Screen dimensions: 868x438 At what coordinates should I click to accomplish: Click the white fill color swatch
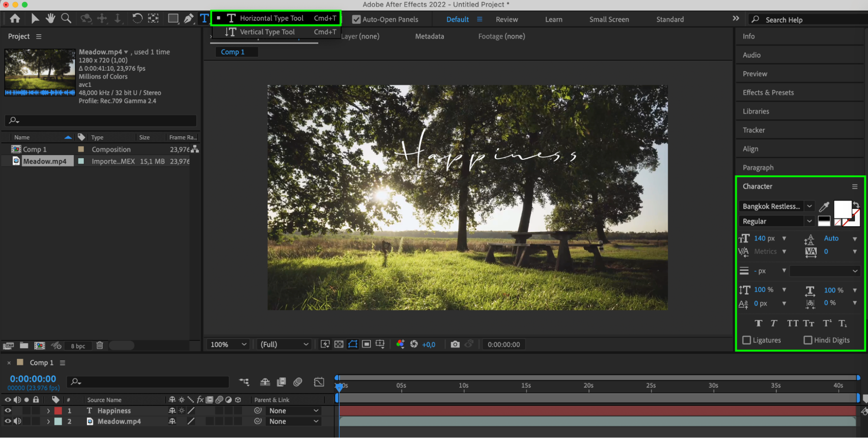[842, 210]
